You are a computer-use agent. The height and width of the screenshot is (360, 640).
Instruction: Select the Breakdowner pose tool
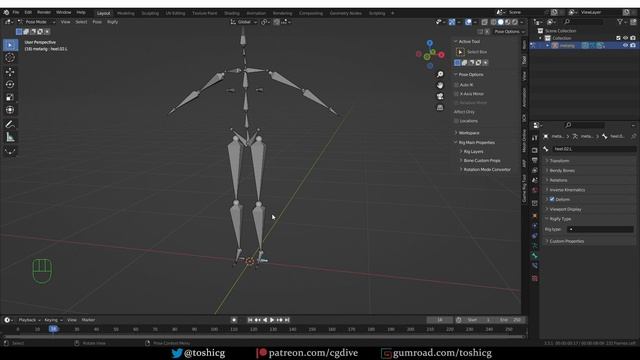[x=10, y=151]
